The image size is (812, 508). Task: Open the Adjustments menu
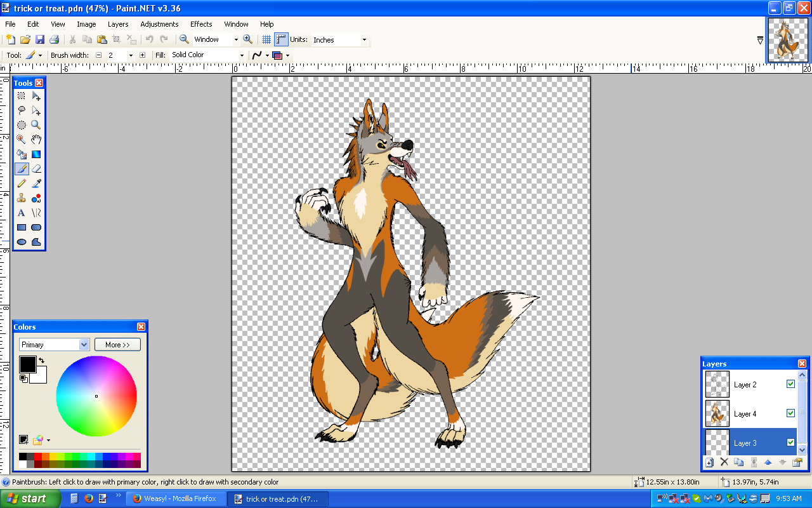click(x=159, y=24)
